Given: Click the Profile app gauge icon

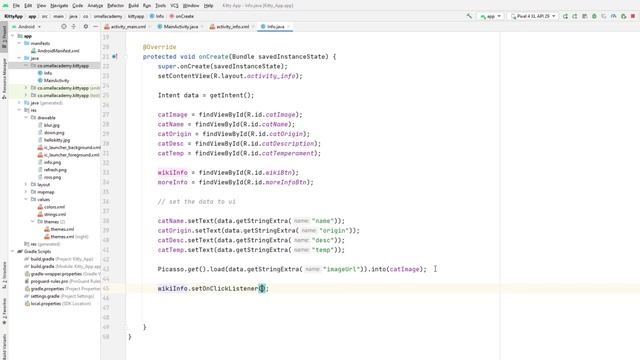Looking at the screenshot, I should click(x=613, y=16).
